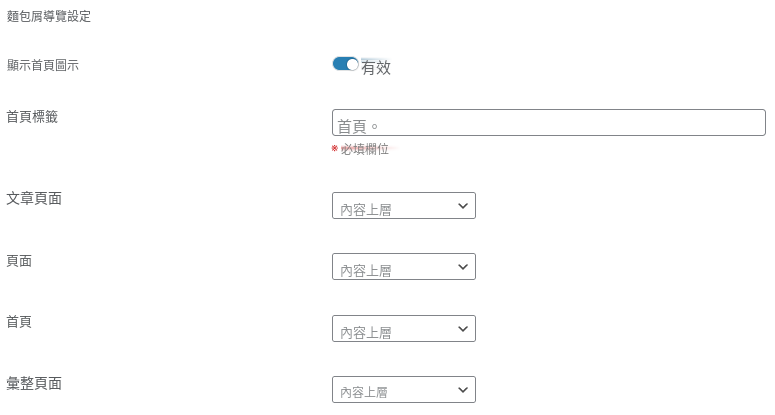
Task: Open the 頁面 position dropdown
Action: point(404,267)
